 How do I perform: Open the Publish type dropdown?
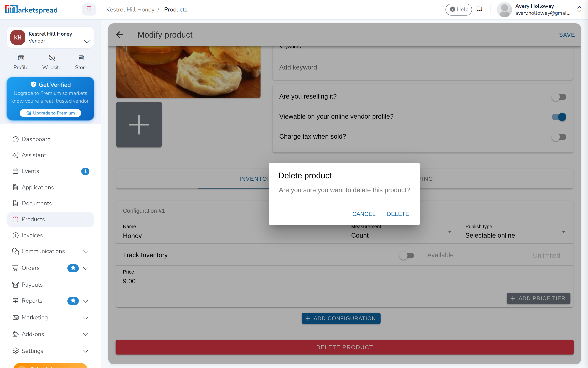tap(516, 232)
